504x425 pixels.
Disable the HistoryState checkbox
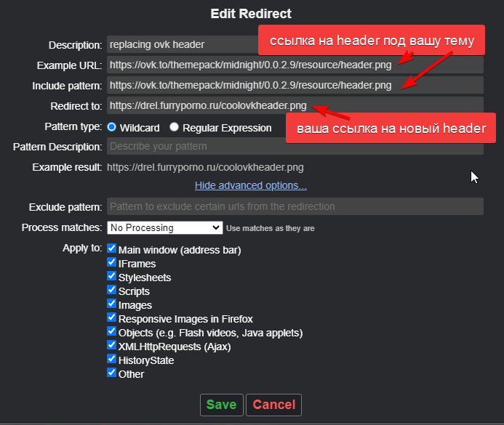click(x=111, y=360)
